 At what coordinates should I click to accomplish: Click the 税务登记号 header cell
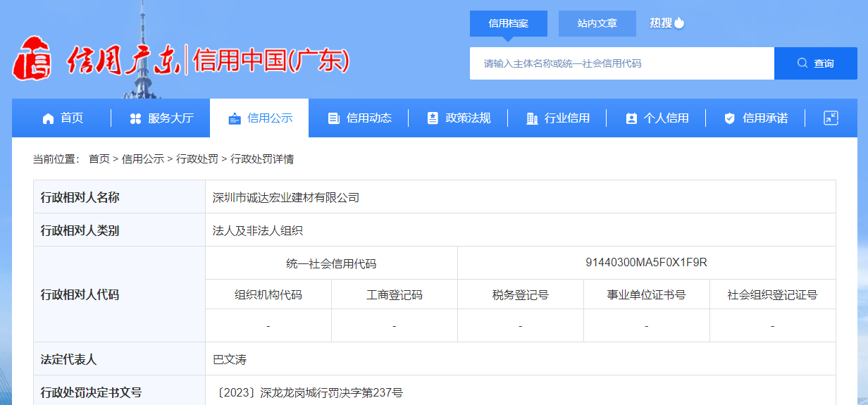521,295
